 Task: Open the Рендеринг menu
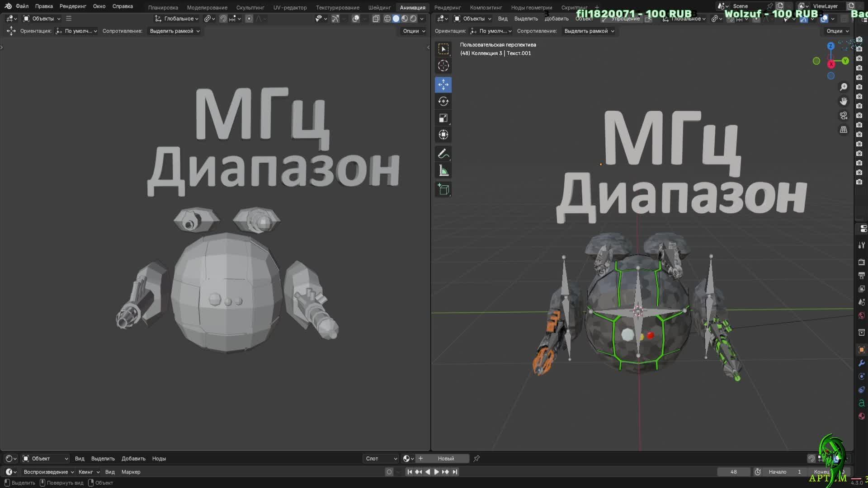pyautogui.click(x=72, y=6)
